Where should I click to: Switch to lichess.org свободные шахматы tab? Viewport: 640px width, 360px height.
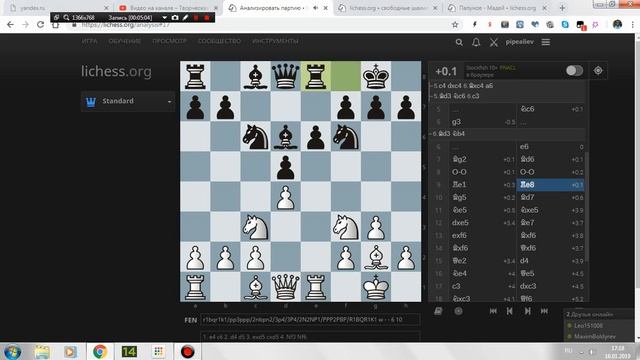coord(388,8)
